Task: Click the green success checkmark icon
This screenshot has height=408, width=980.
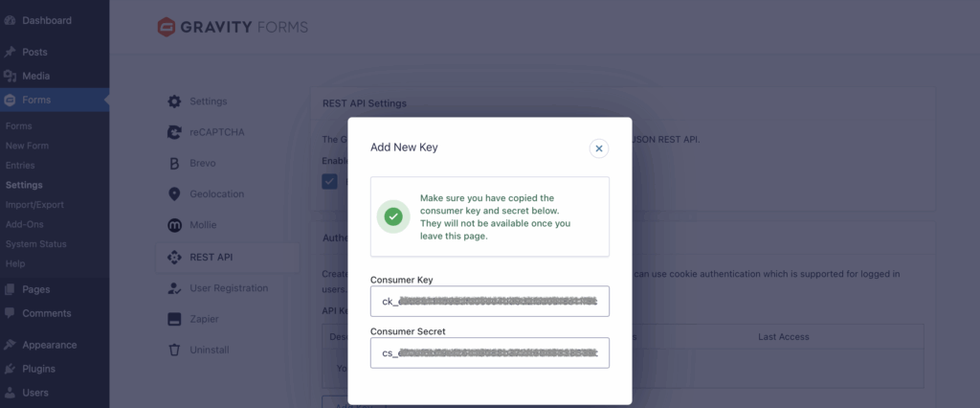Action: click(393, 216)
